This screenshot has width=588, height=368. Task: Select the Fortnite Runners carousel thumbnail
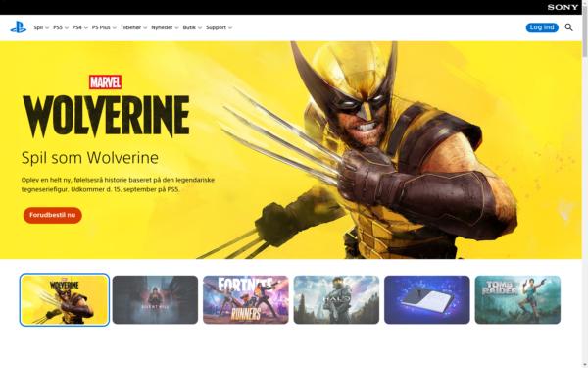(246, 299)
